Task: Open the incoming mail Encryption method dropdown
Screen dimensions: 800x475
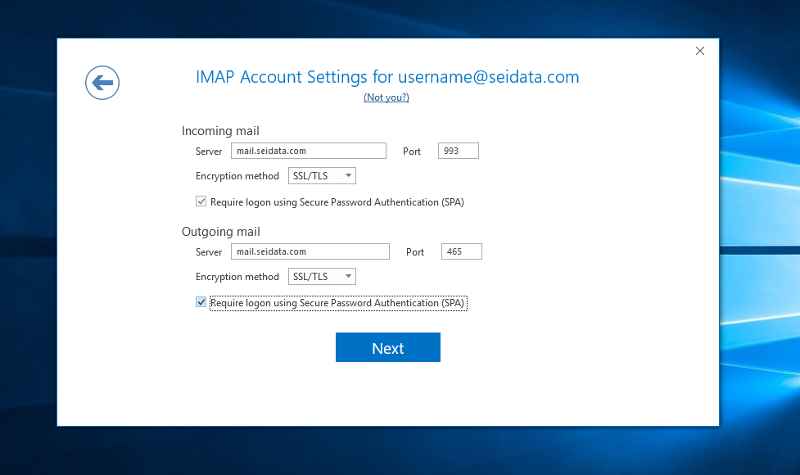Action: pyautogui.click(x=322, y=176)
